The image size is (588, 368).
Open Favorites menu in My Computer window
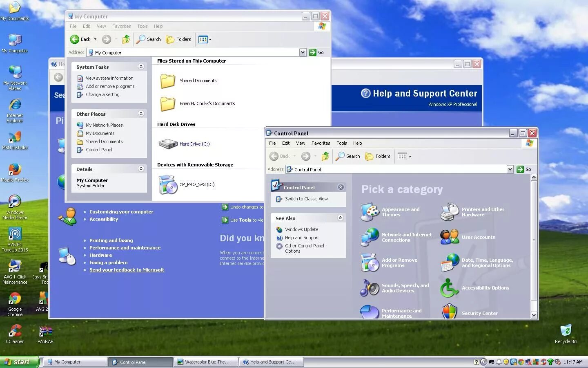tap(121, 26)
